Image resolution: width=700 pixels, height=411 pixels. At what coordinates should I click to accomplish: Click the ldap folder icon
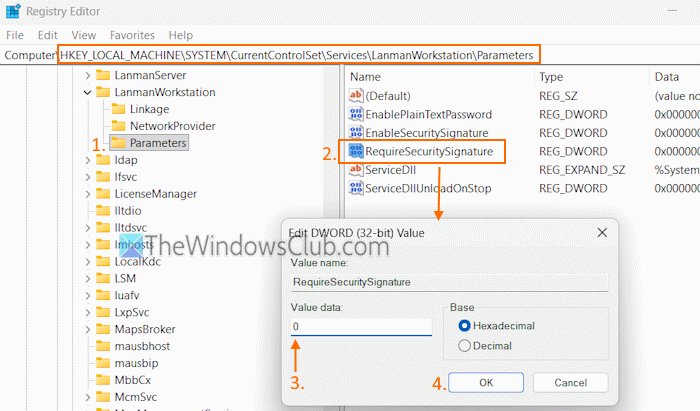(x=103, y=160)
